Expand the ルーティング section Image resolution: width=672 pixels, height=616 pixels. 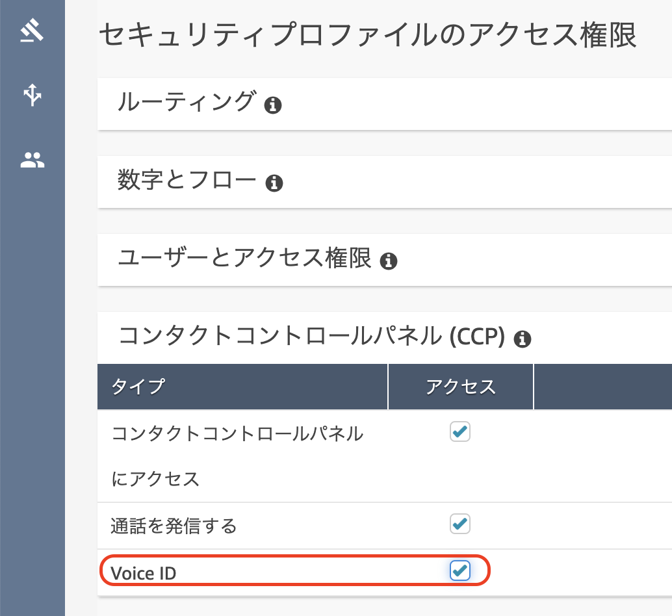(182, 104)
